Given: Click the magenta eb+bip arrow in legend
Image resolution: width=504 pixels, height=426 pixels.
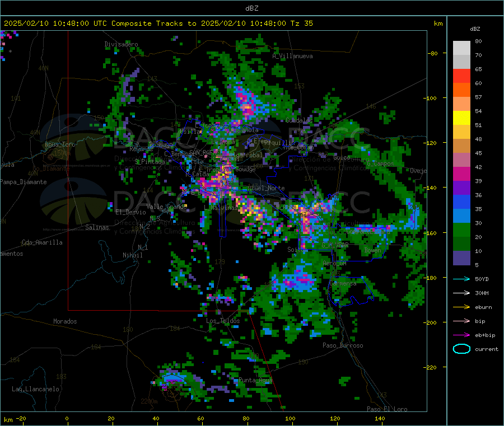Looking at the screenshot, I should (461, 335).
